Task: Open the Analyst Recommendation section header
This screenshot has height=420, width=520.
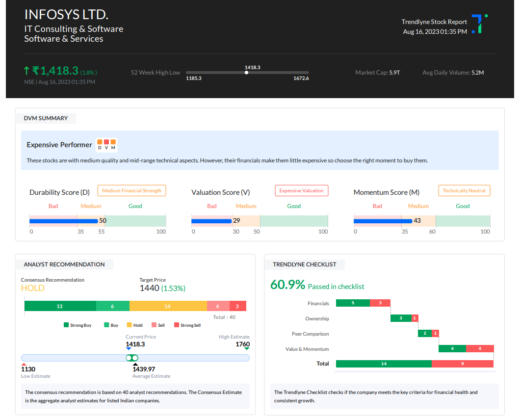Action: click(64, 264)
